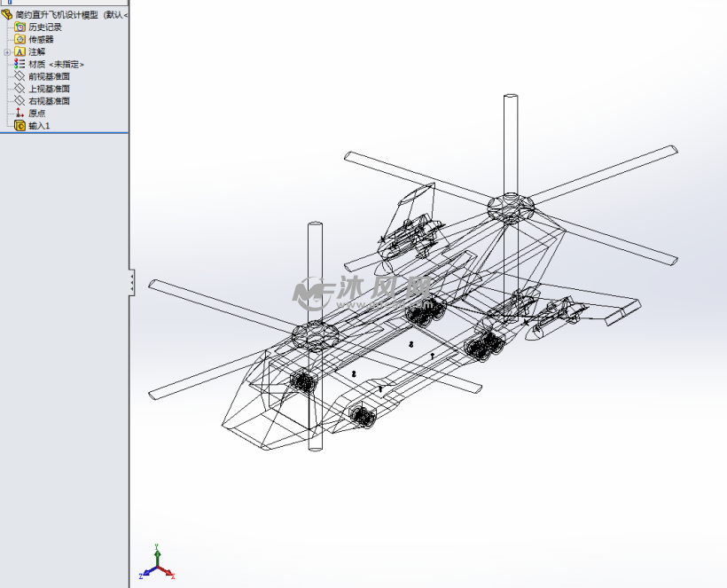Select the 输入1 imported feature icon
Screen dimensions: 727x588
tap(20, 125)
